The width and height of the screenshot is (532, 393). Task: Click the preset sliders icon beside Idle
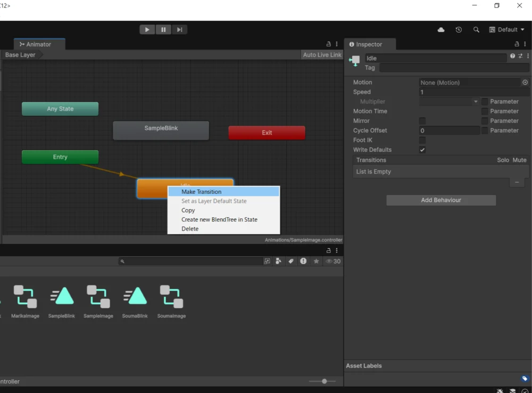coord(520,56)
